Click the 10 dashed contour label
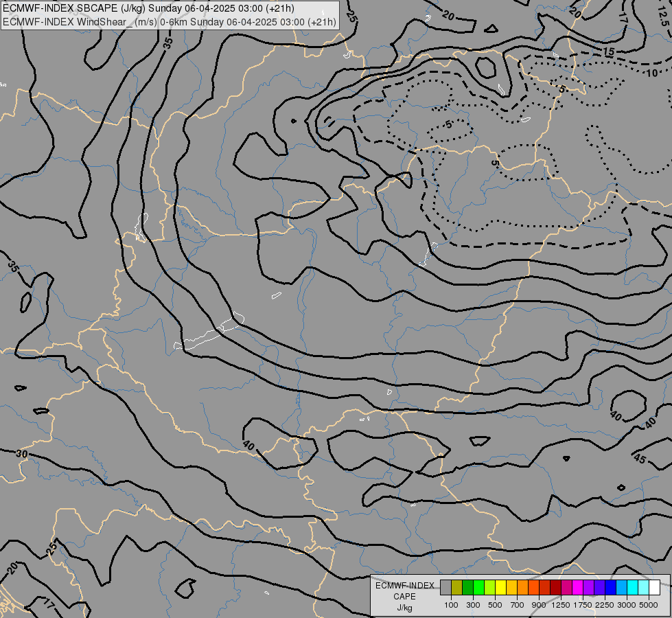 click(652, 73)
